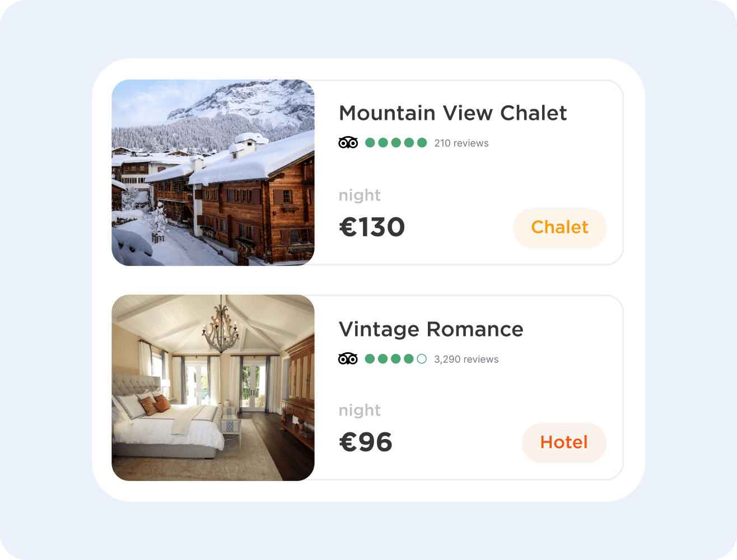Click the snowy chalet photo thumbnail
Screen dimensions: 737x560
[x=213, y=172]
